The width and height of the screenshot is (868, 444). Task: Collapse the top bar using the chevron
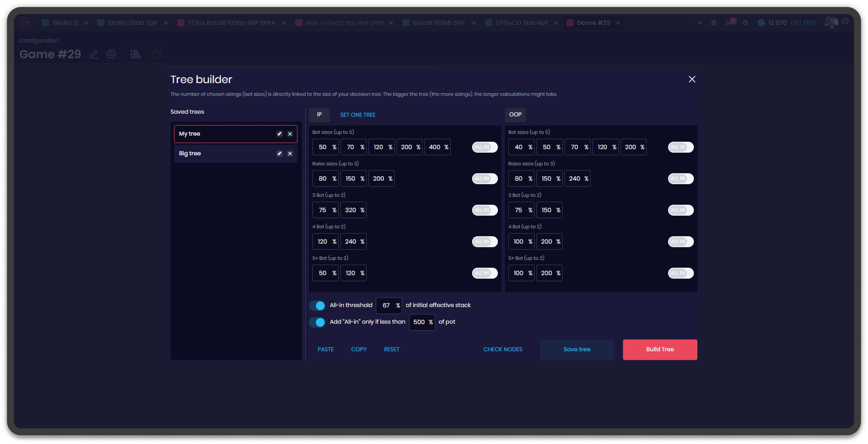[845, 21]
